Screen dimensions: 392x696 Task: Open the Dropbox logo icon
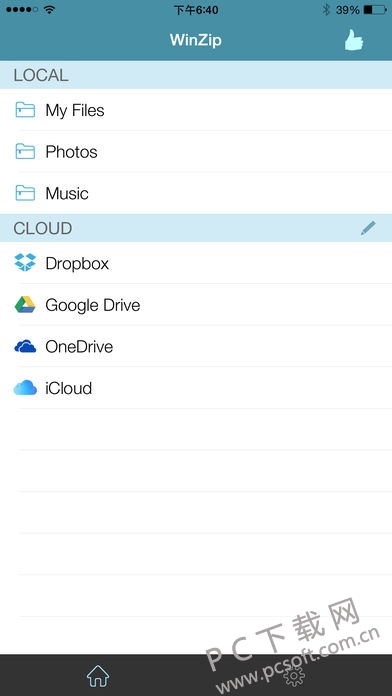point(25,263)
